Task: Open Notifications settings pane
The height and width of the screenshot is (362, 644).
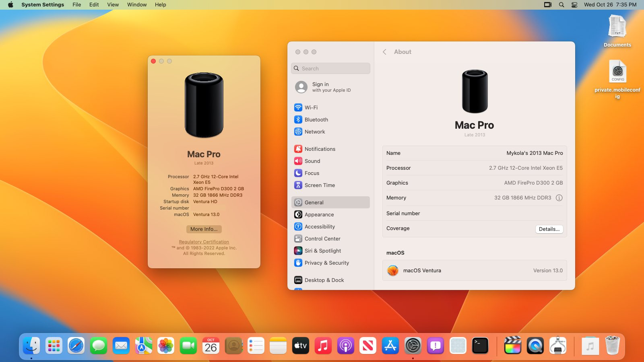Action: (x=330, y=149)
